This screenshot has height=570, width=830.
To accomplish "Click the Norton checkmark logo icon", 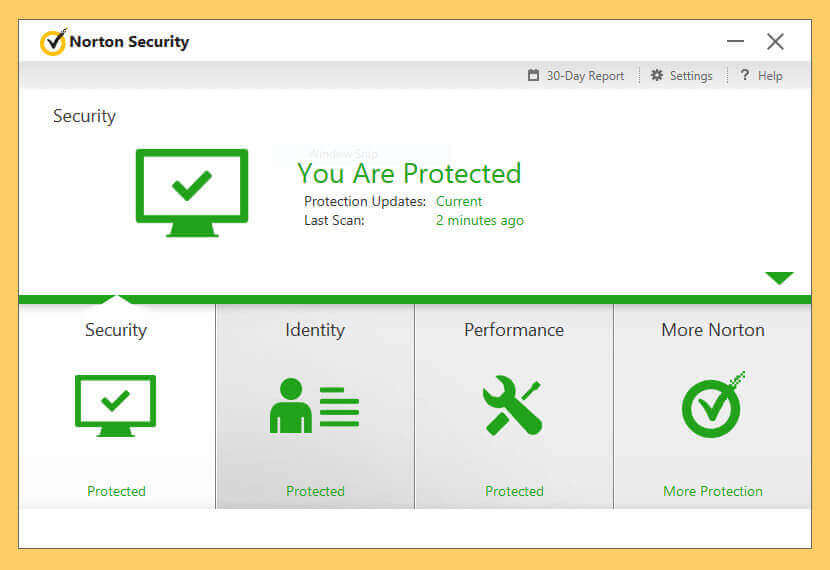I will 53,42.
